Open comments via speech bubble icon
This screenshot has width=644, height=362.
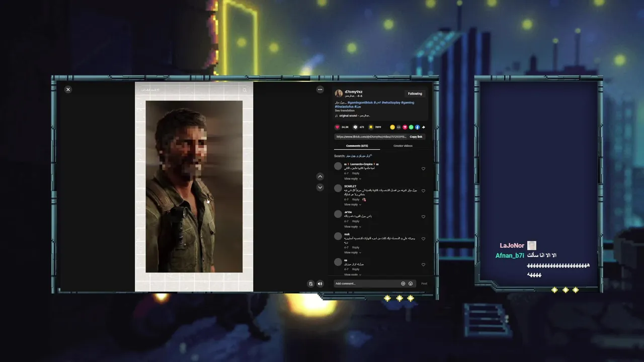click(355, 127)
